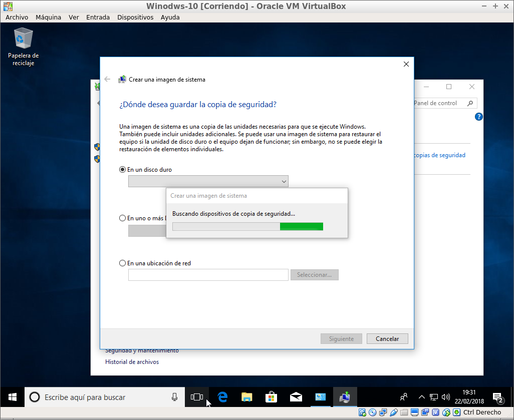The width and height of the screenshot is (514, 420).
Task: Open Task View in the taskbar
Action: pos(197,397)
